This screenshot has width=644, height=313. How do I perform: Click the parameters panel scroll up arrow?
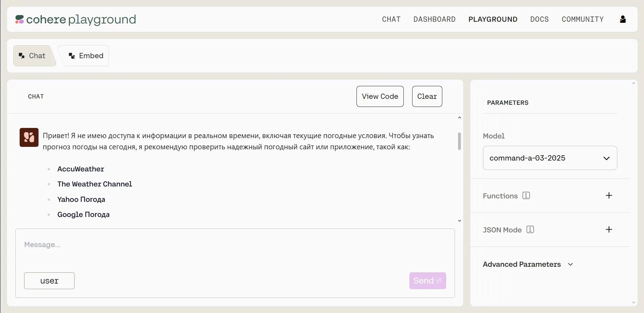tap(633, 83)
